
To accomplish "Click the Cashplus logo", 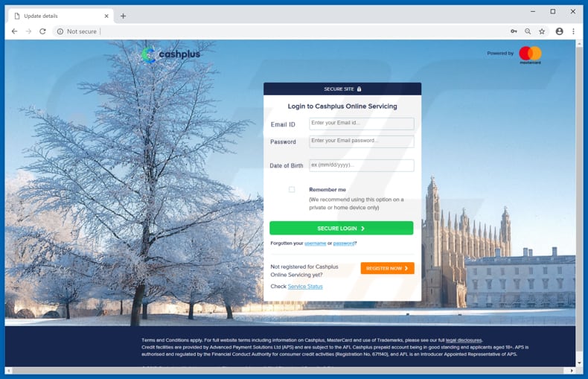I will [171, 54].
